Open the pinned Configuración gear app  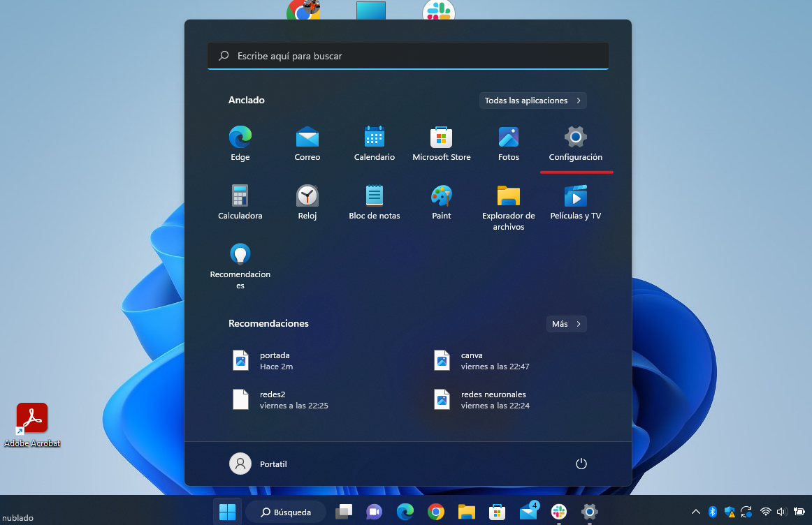(x=575, y=143)
